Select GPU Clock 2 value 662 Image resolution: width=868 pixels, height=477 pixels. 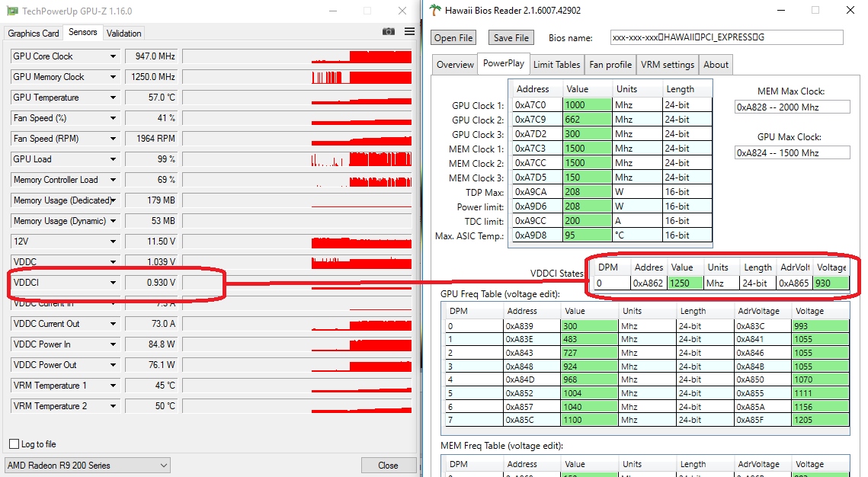pos(588,120)
